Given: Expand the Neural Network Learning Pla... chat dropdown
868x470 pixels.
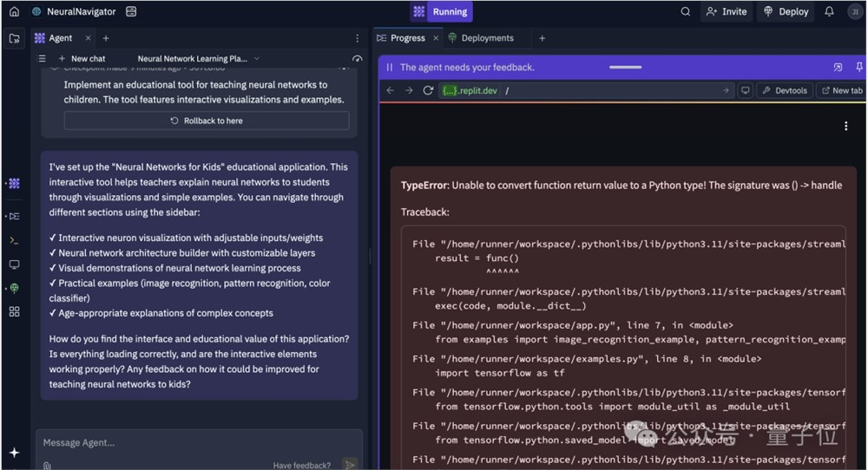Looking at the screenshot, I should (198, 58).
